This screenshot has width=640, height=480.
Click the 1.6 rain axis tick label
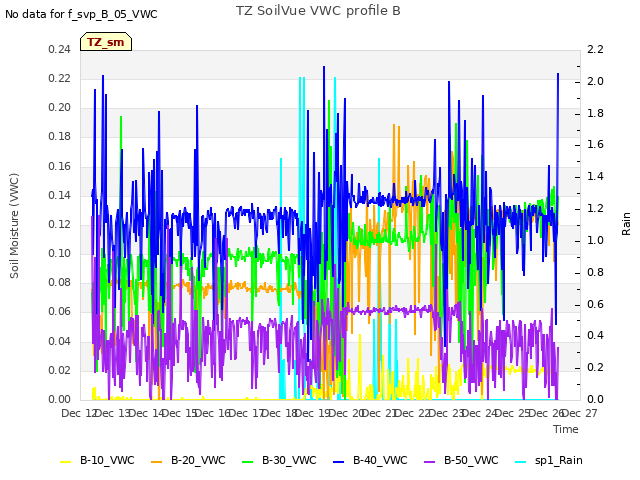point(595,144)
